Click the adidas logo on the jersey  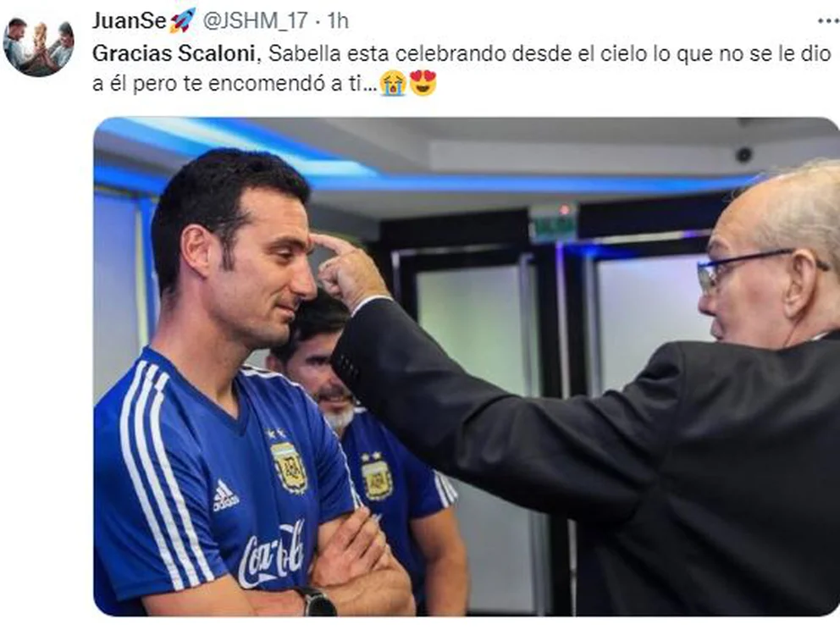coord(225,495)
